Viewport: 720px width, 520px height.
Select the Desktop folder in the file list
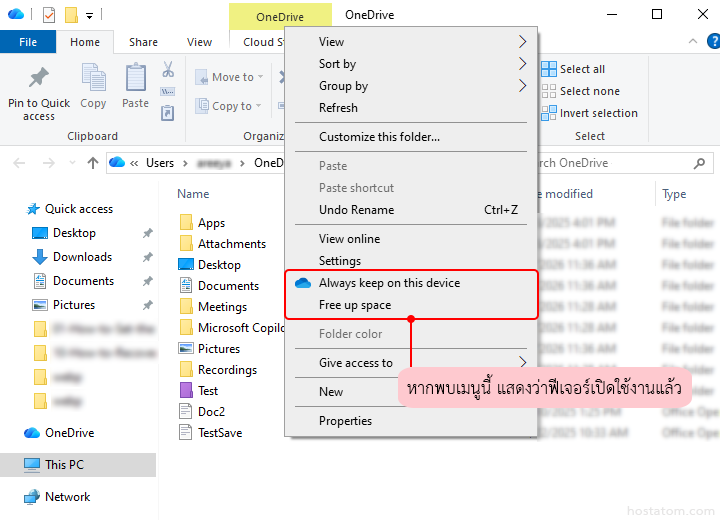coord(210,265)
